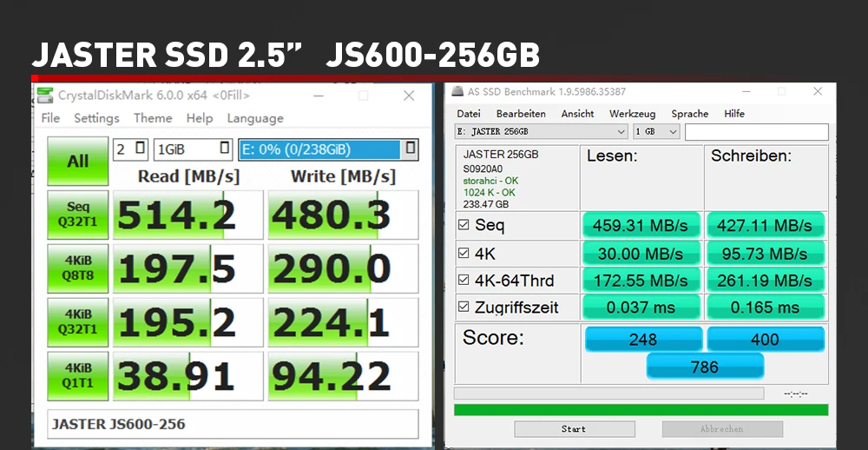868x450 pixels.
Task: Click the 4K Schreiben value 95.73 MB/s
Action: click(x=766, y=254)
